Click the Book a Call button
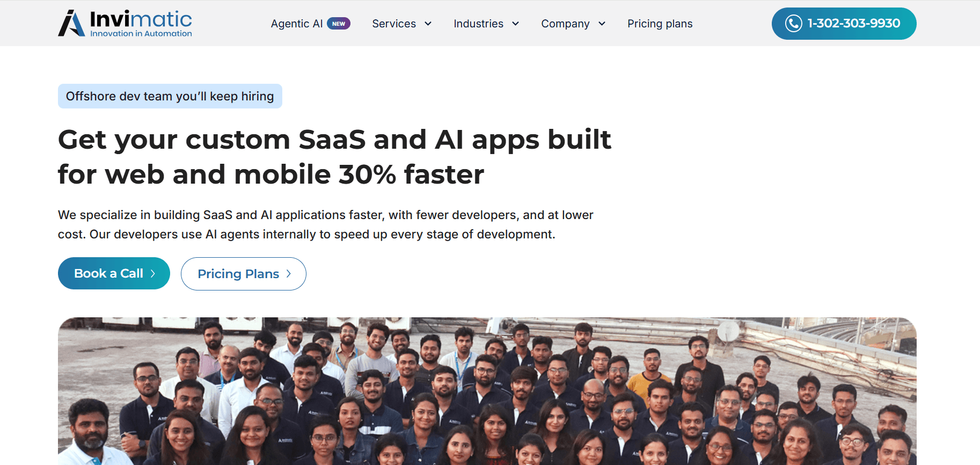The image size is (980, 465). (114, 273)
